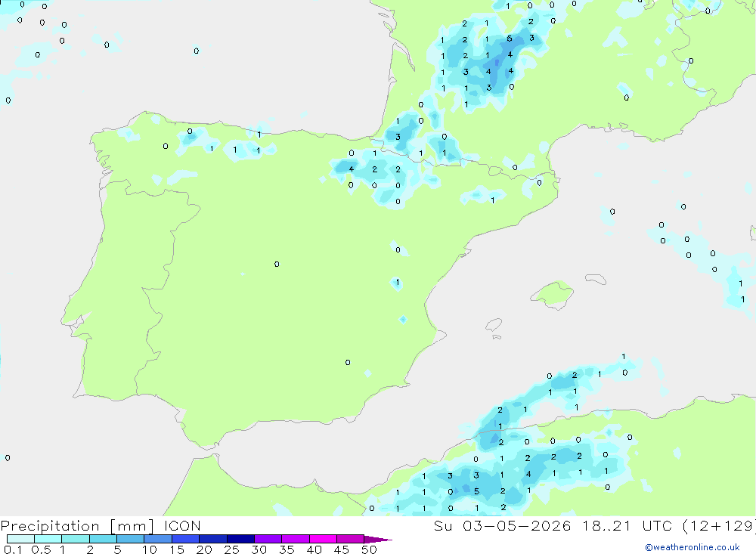The image size is (756, 554).
Task: Click the '0.5' legend scale label
Action: point(42,549)
